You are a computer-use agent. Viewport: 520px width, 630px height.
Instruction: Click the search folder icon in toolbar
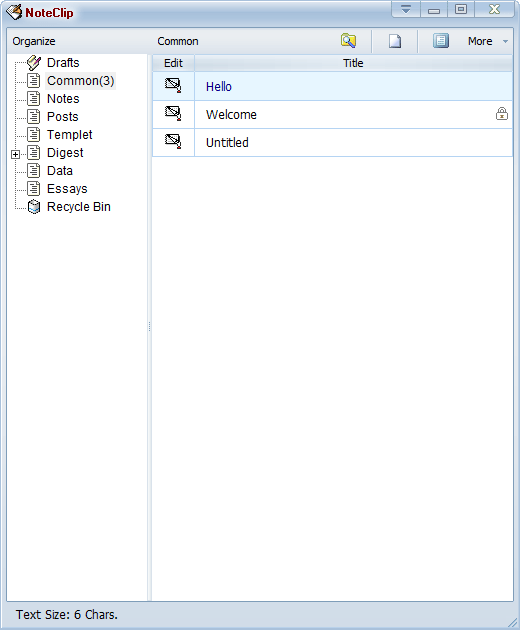(x=348, y=41)
